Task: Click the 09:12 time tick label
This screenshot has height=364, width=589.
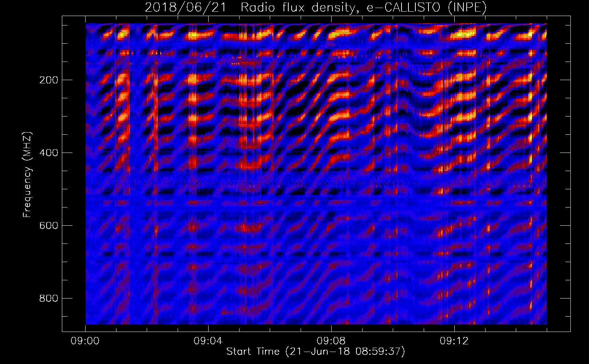Action: coord(454,341)
